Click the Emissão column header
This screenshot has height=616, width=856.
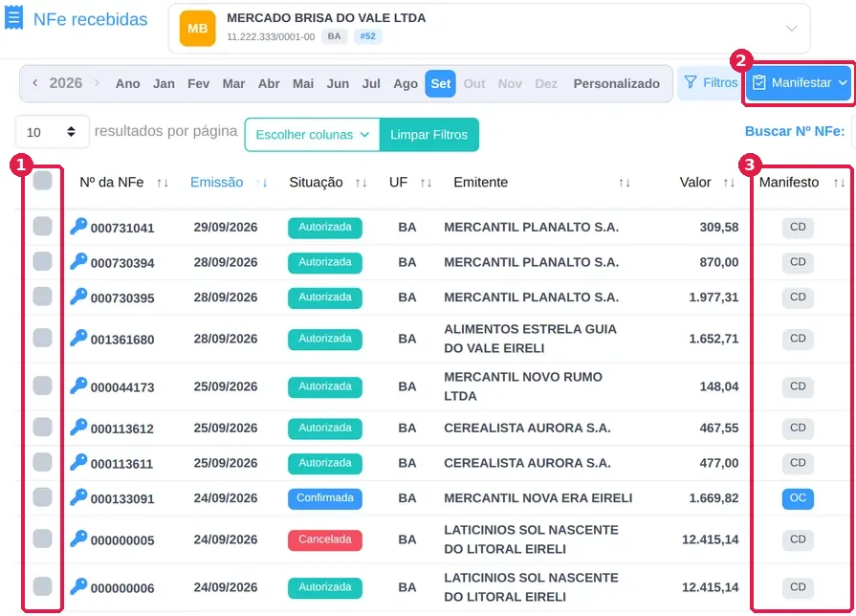[217, 183]
